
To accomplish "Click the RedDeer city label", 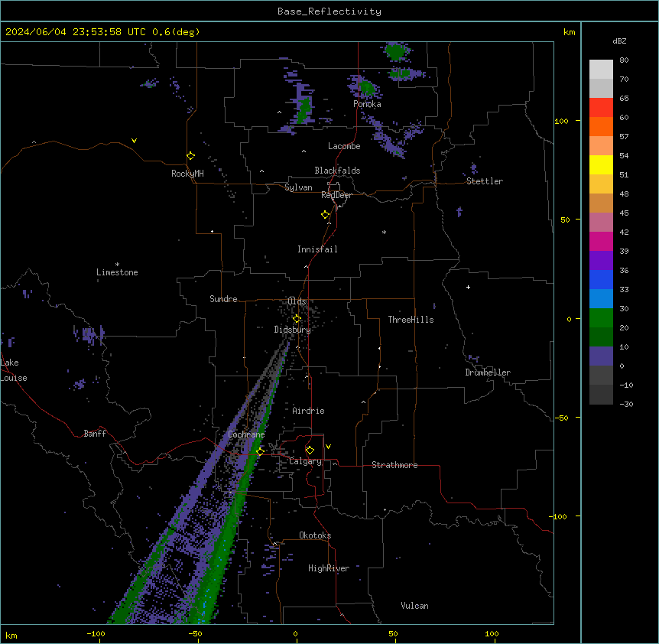I will pos(336,195).
